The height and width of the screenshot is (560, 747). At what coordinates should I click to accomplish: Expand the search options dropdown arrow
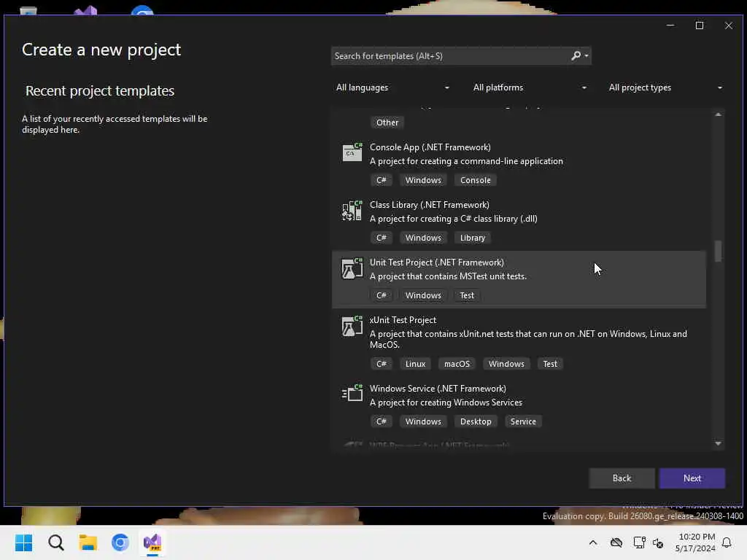point(587,55)
